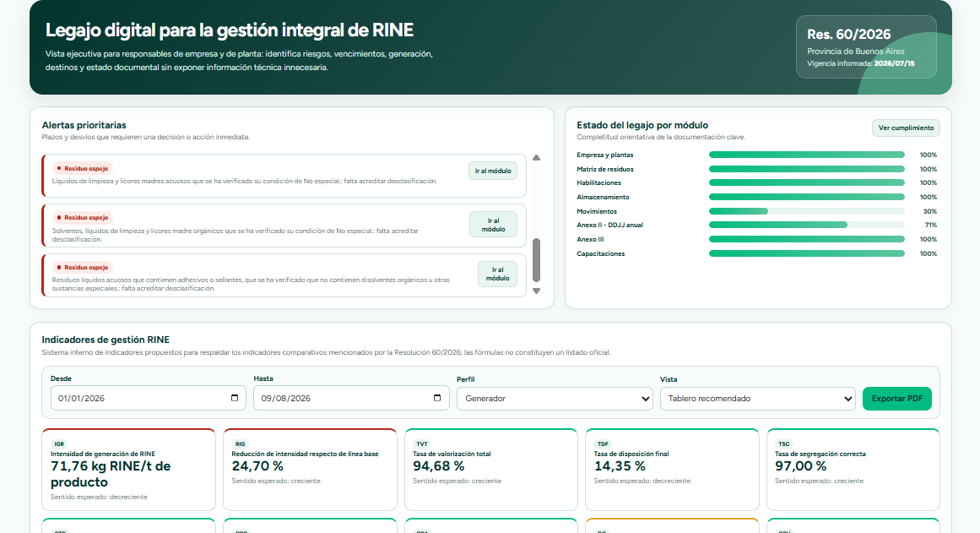Click Residuo espejo tag on Residuos líquidos alert
This screenshot has width=980, height=533.
pyautogui.click(x=83, y=267)
